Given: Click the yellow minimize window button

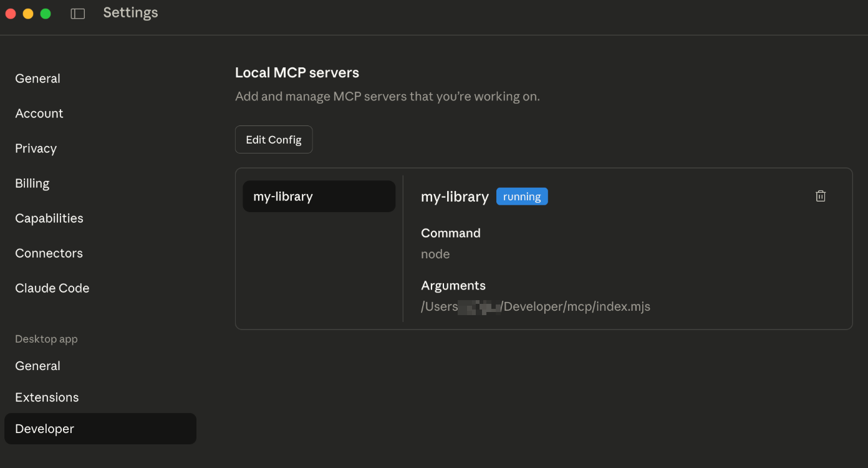Looking at the screenshot, I should (x=28, y=14).
